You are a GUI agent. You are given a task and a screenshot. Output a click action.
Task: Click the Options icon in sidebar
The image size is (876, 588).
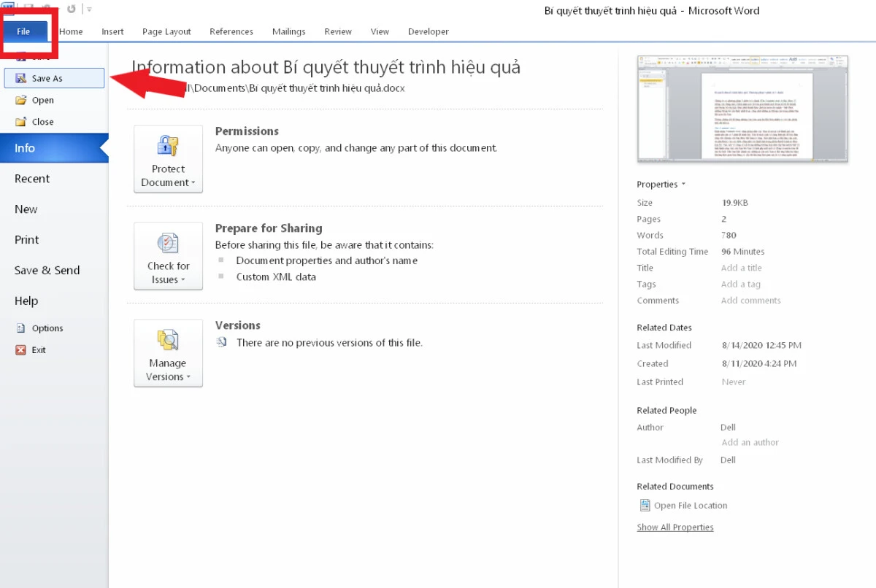pos(20,328)
